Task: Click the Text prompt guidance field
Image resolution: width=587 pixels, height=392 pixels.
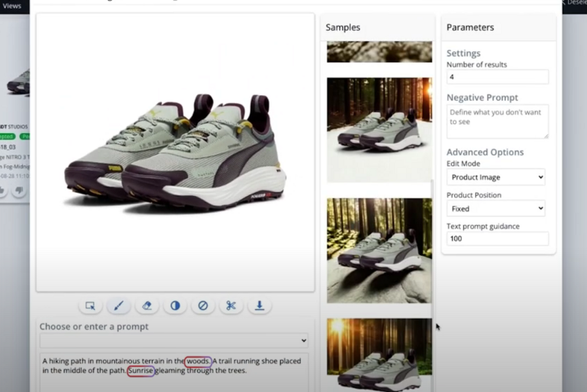Action: click(498, 238)
